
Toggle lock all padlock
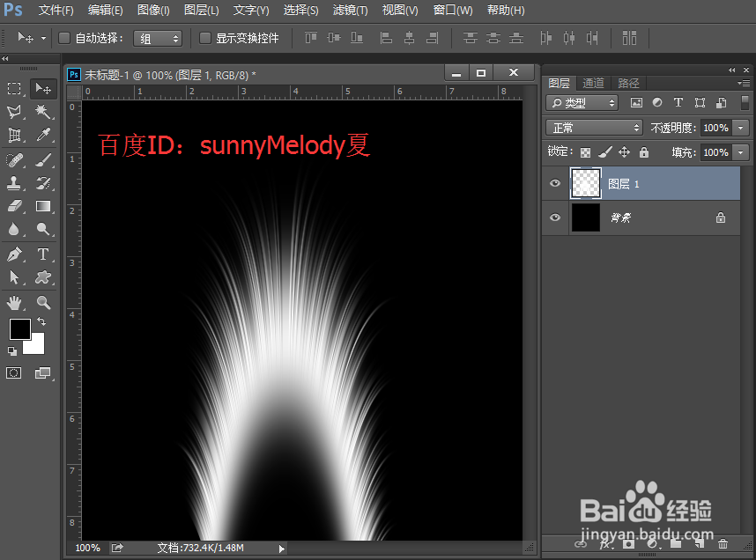644,152
